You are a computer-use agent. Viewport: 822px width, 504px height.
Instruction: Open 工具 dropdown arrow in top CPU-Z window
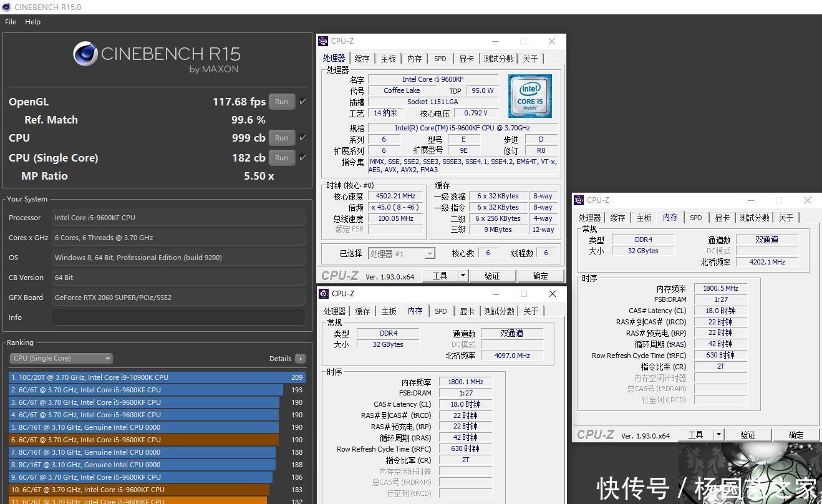463,276
